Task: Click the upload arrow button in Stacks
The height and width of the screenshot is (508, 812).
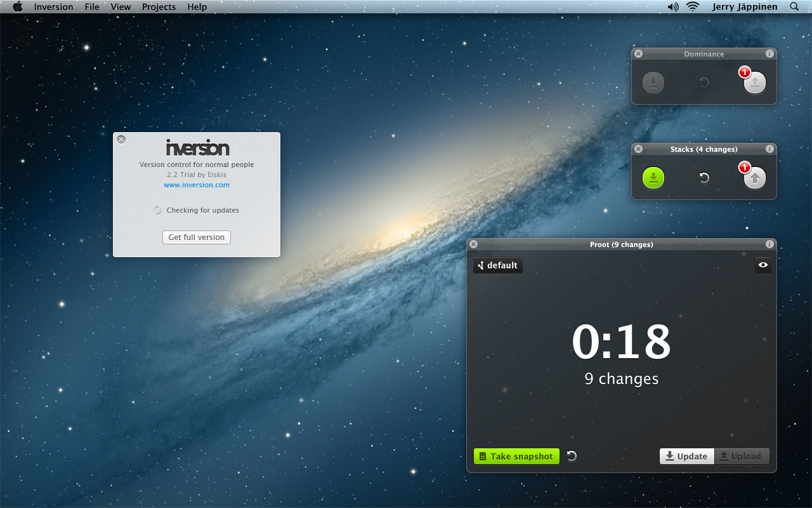Action: pos(755,178)
